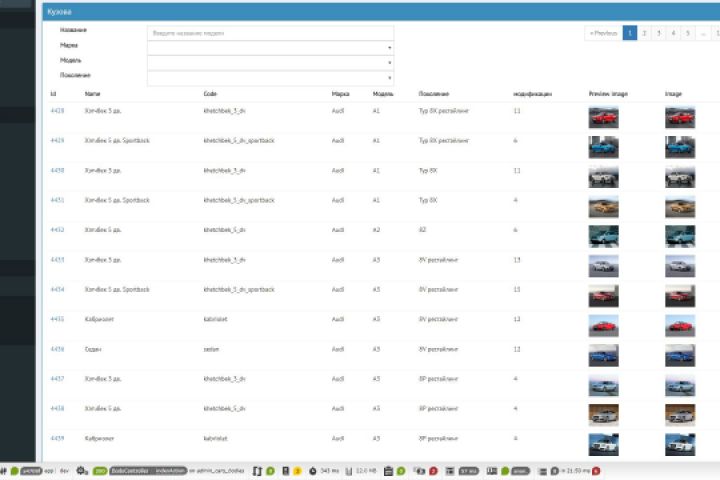This screenshot has width=720, height=480.
Task: Open record id 4439 link
Action: 57,439
